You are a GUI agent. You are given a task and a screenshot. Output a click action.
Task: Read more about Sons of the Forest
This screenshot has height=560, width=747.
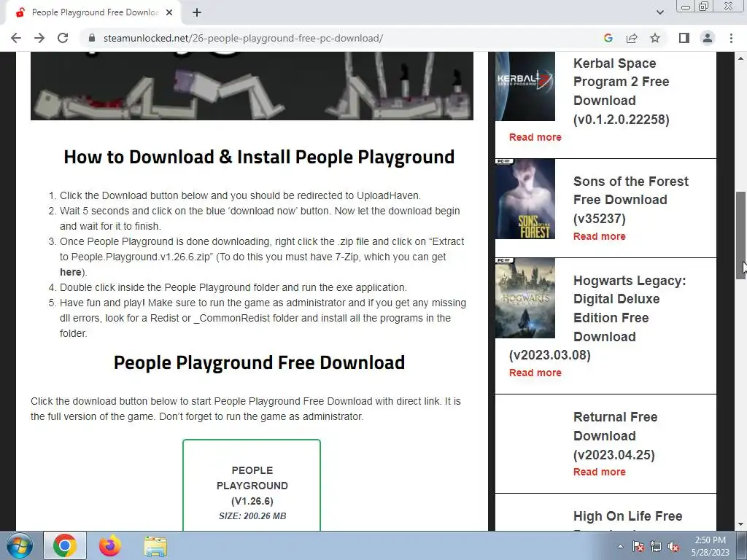(600, 236)
